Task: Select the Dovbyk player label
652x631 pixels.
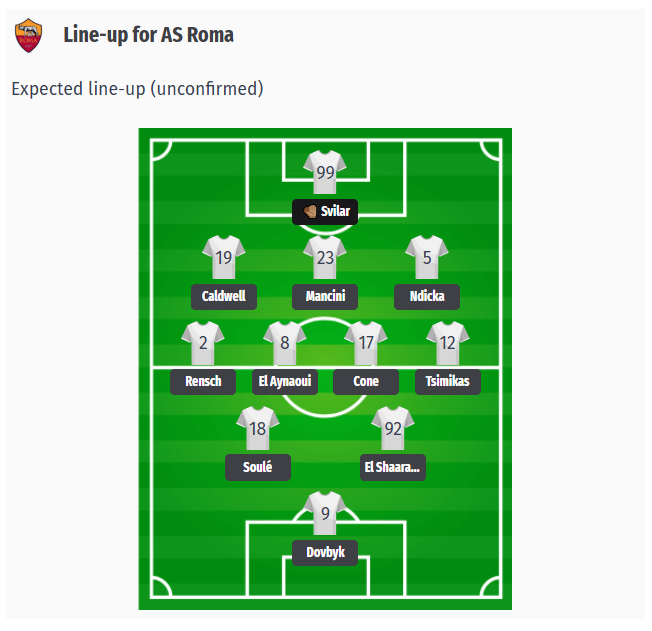Action: [x=325, y=553]
